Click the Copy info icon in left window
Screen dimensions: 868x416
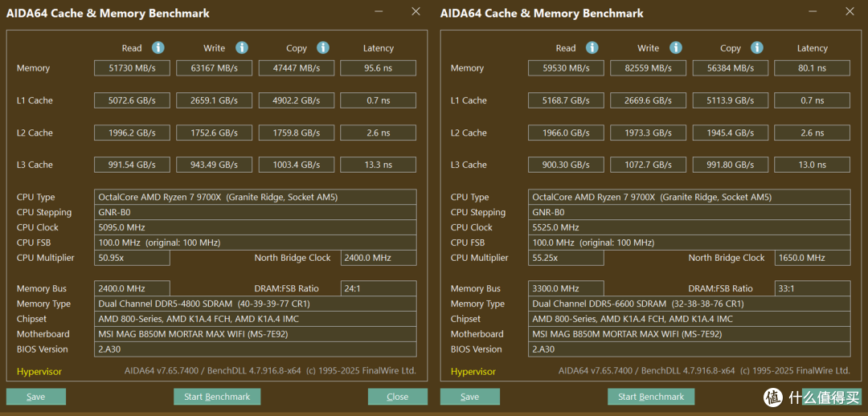tap(323, 48)
